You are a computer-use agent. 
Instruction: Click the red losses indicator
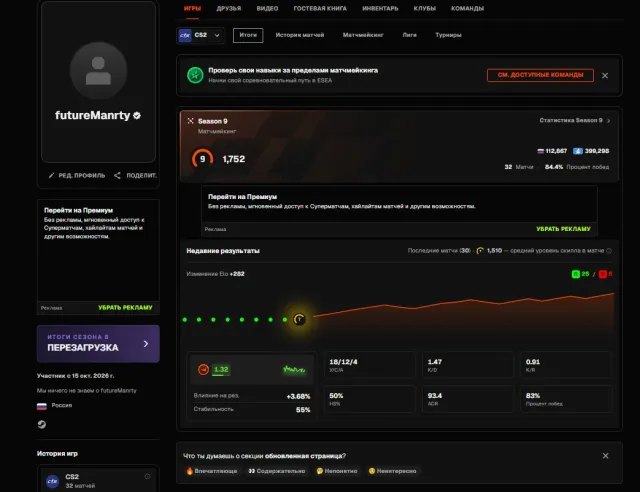tap(605, 274)
